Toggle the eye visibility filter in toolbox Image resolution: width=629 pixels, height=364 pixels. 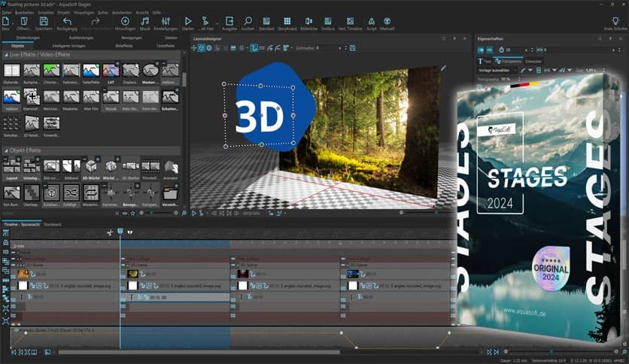(125, 214)
